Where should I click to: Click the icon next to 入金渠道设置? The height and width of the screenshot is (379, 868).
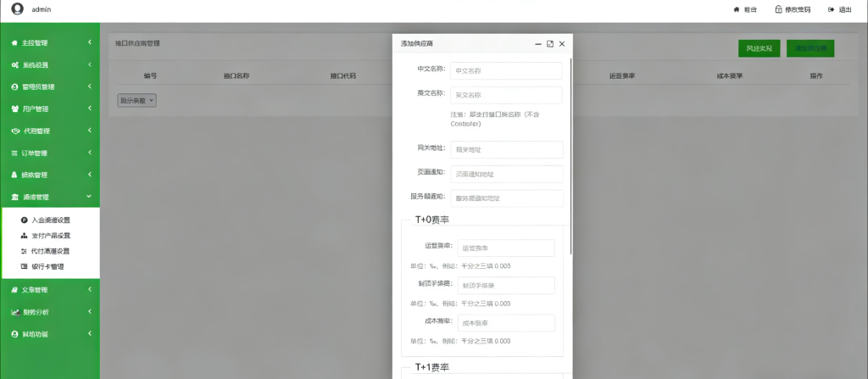point(24,220)
